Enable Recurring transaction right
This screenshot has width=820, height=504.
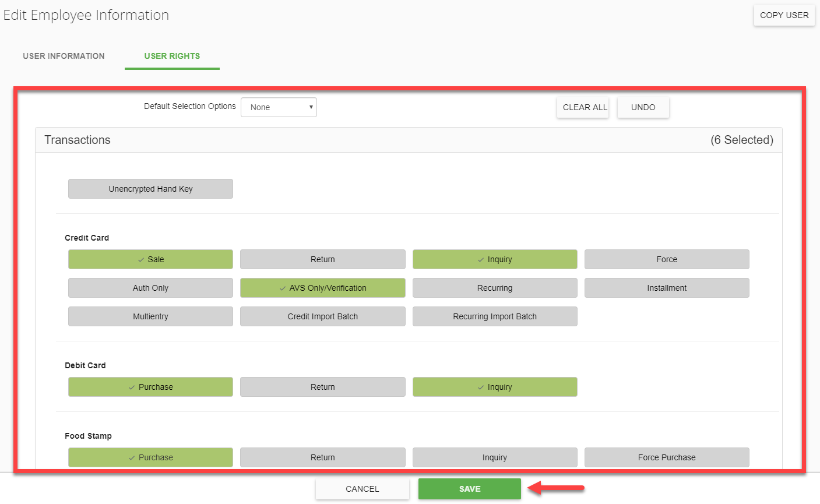click(x=495, y=288)
